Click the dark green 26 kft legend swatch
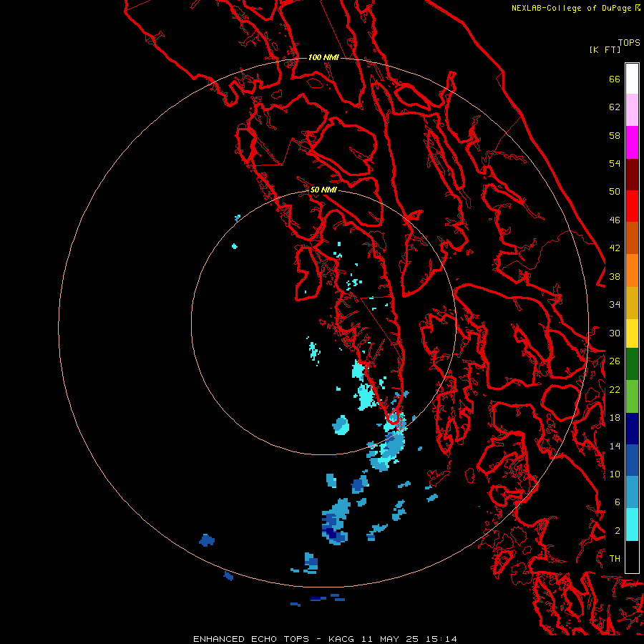The width and height of the screenshot is (644, 644). pyautogui.click(x=632, y=364)
